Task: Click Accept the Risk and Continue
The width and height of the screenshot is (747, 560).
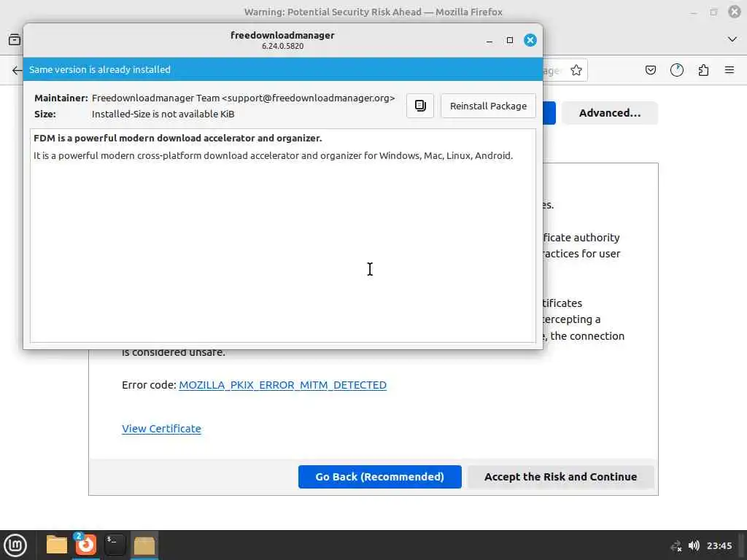Action: [560, 477]
